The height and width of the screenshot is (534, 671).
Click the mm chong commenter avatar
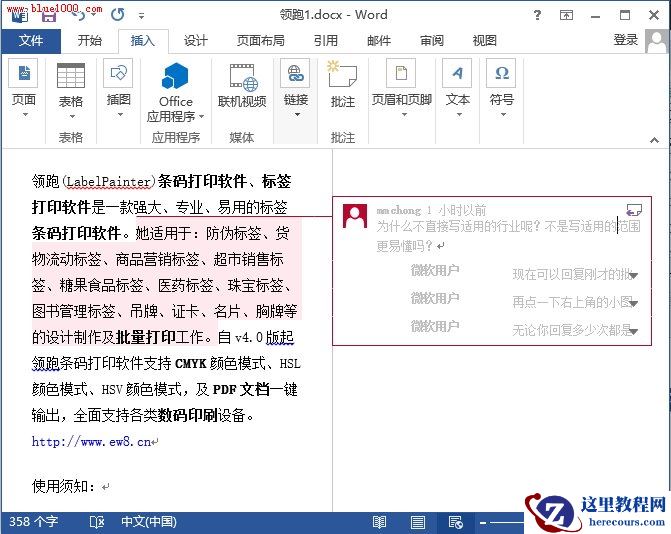coord(355,216)
